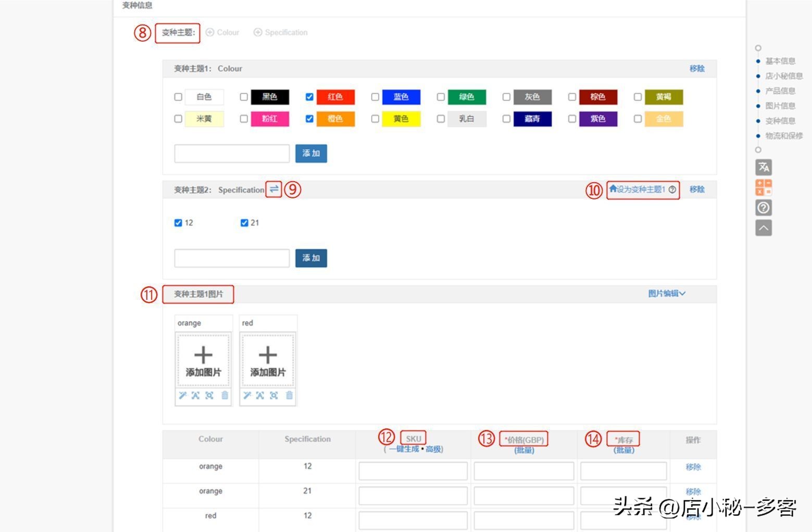Click the SKU input for orange 12 row

[x=413, y=471]
